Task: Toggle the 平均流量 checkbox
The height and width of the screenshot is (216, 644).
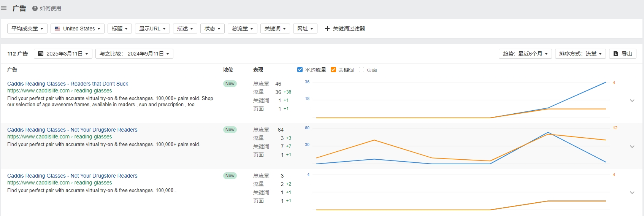Action: (300, 70)
